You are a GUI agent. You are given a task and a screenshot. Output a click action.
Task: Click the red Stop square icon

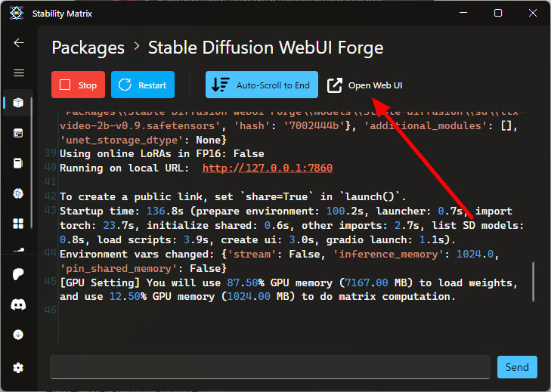point(65,85)
